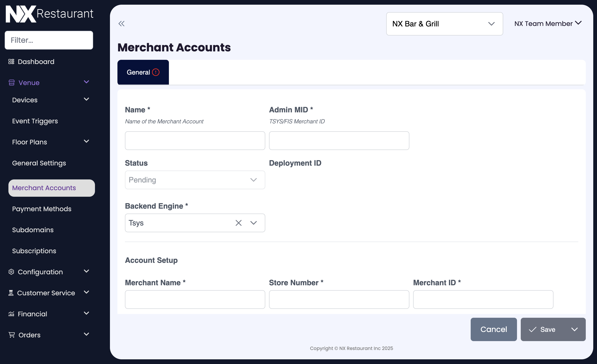This screenshot has height=364, width=597.
Task: Open the NX Team Member account menu
Action: 548,23
